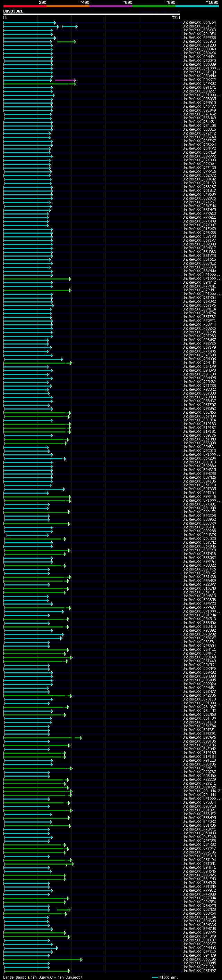This screenshot has width=222, height=980.
Task: Open hit UniRef100_Q5MJ54
Action: point(199,23)
